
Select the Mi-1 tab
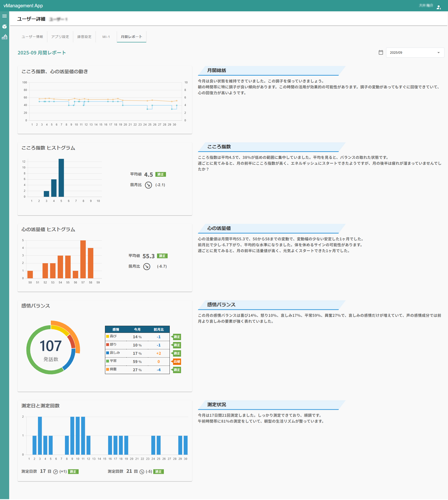pyautogui.click(x=106, y=37)
